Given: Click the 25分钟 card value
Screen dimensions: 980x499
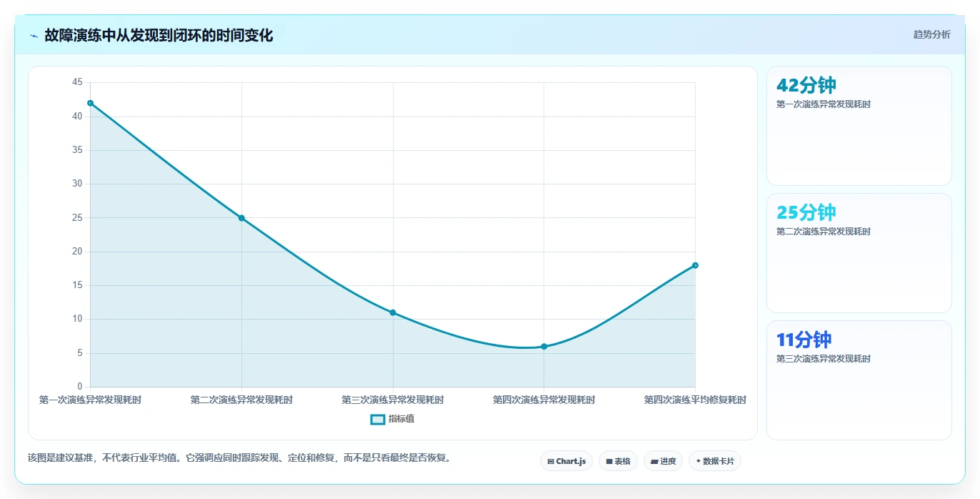Looking at the screenshot, I should [x=806, y=212].
